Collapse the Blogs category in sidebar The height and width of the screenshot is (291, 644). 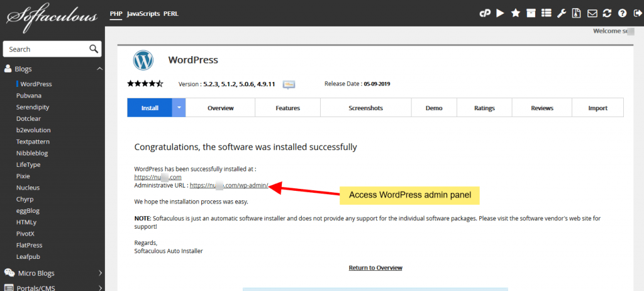[x=99, y=69]
